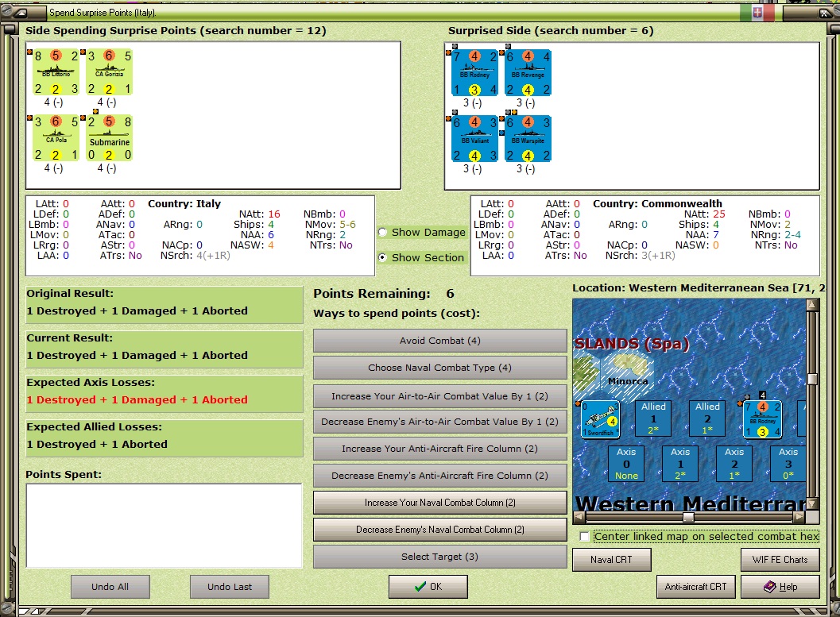The image size is (840, 617).
Task: Select the BB Warspite ship counter
Action: [528, 139]
